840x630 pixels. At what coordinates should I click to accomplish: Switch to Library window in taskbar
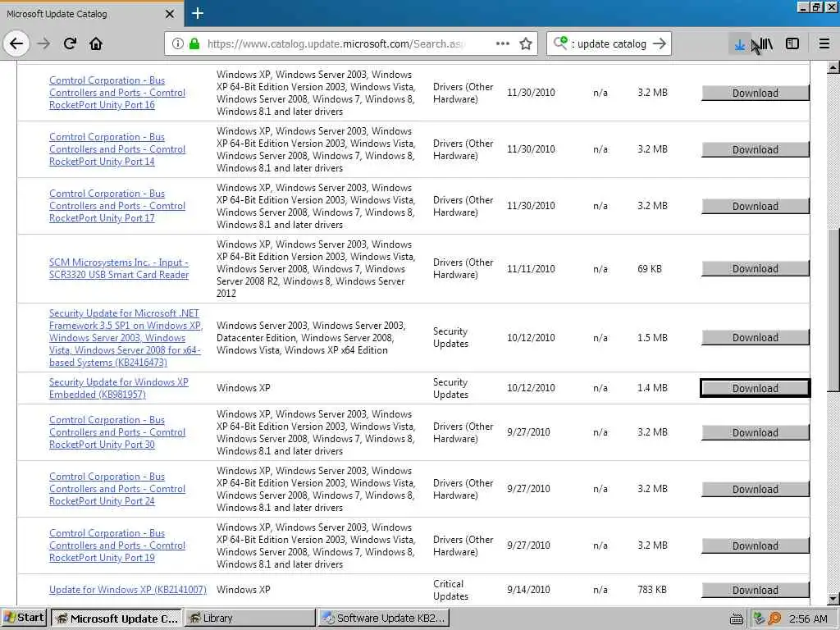[x=250, y=619]
